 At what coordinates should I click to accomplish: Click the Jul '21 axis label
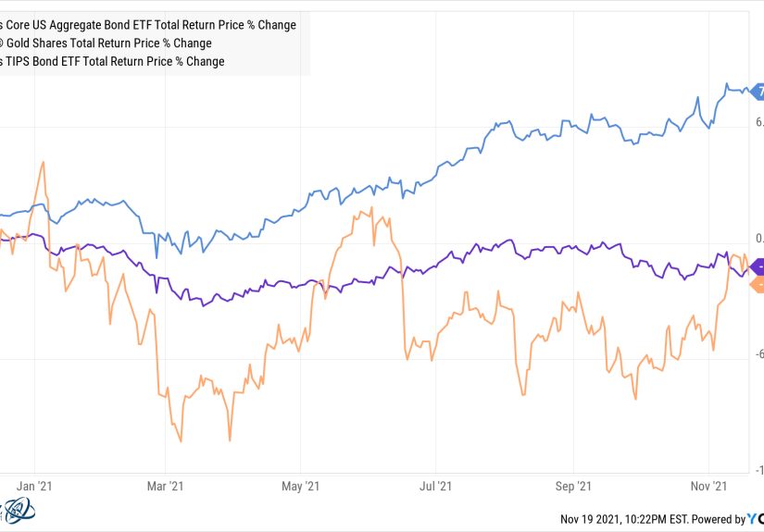[435, 485]
